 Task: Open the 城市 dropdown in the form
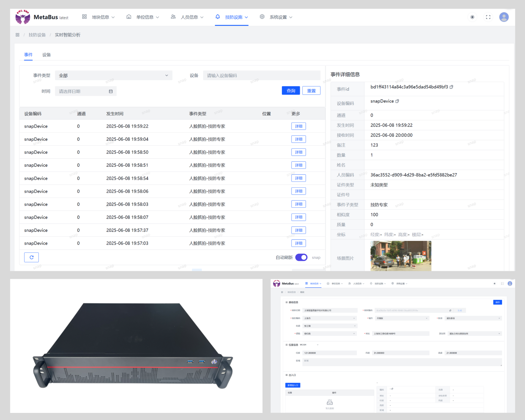click(x=402, y=318)
